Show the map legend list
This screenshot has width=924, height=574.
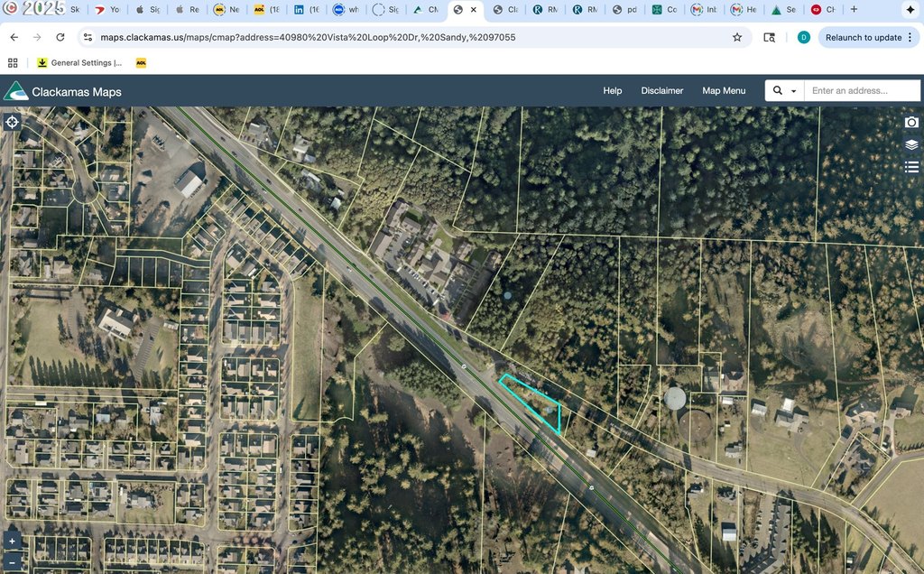point(911,167)
